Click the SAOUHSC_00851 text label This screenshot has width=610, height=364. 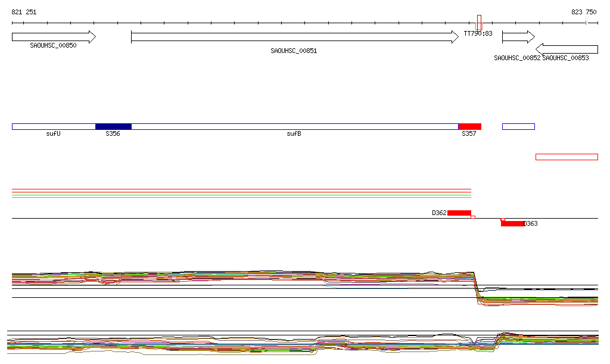click(294, 51)
